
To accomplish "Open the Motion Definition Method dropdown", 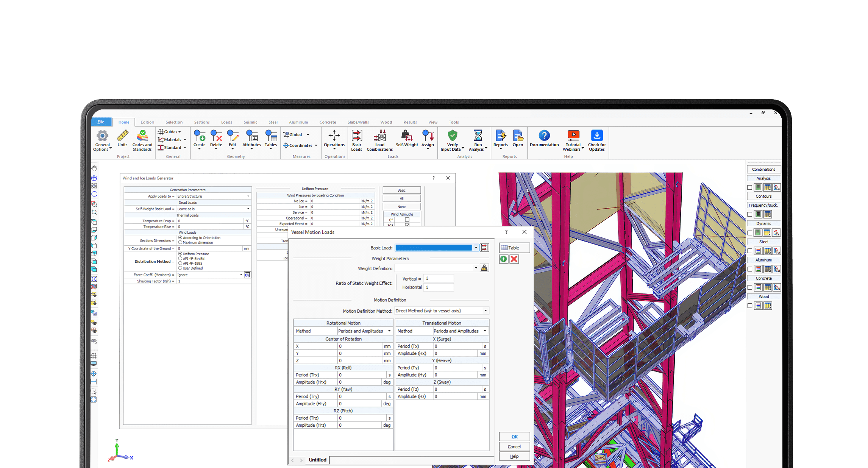I will click(x=486, y=311).
